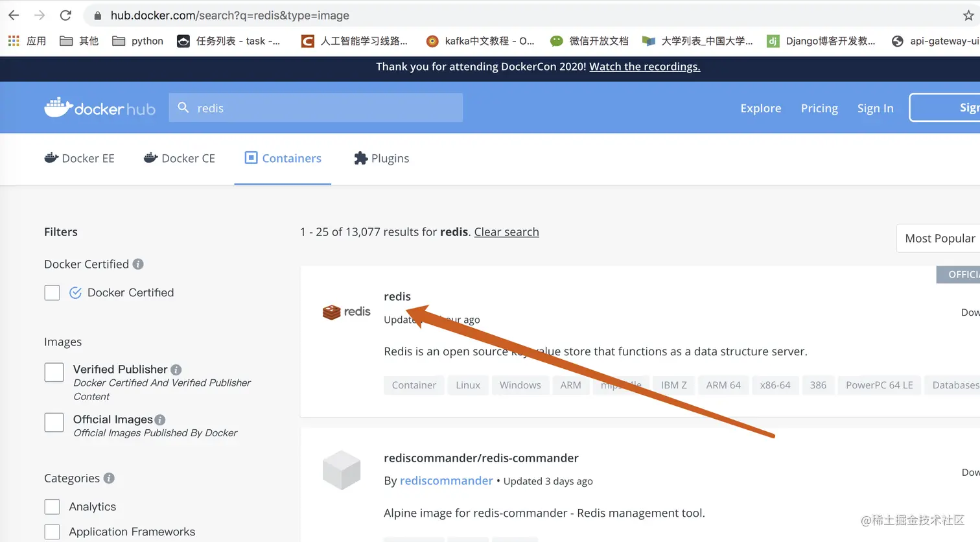
Task: Select the Containers tab
Action: click(x=283, y=158)
